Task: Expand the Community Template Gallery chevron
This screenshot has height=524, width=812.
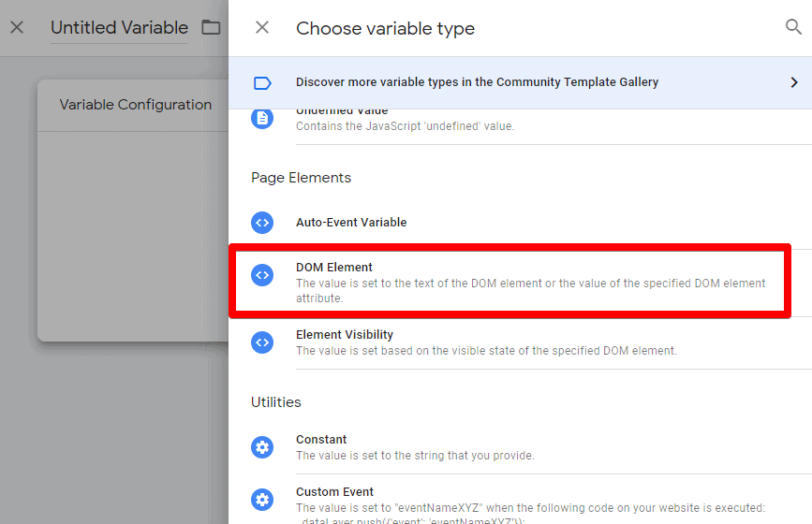Action: [794, 82]
